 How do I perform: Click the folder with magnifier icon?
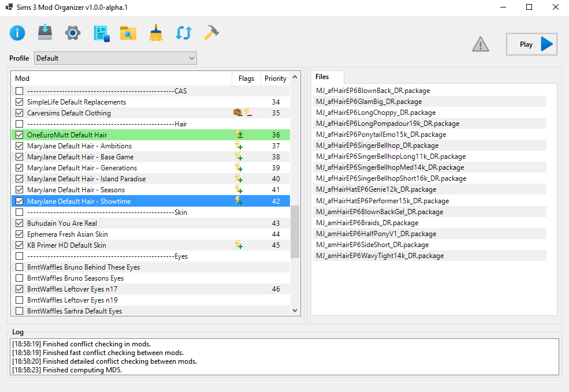tap(128, 33)
